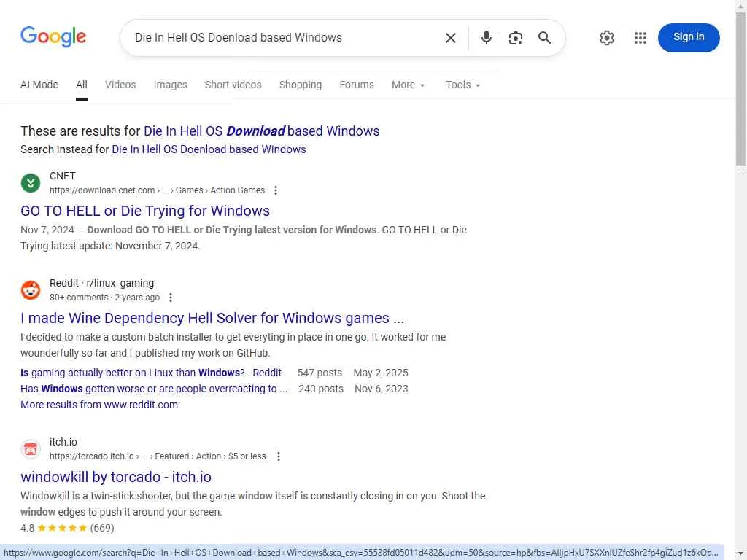The width and height of the screenshot is (747, 560).
Task: Start voice search with microphone icon
Action: click(486, 38)
